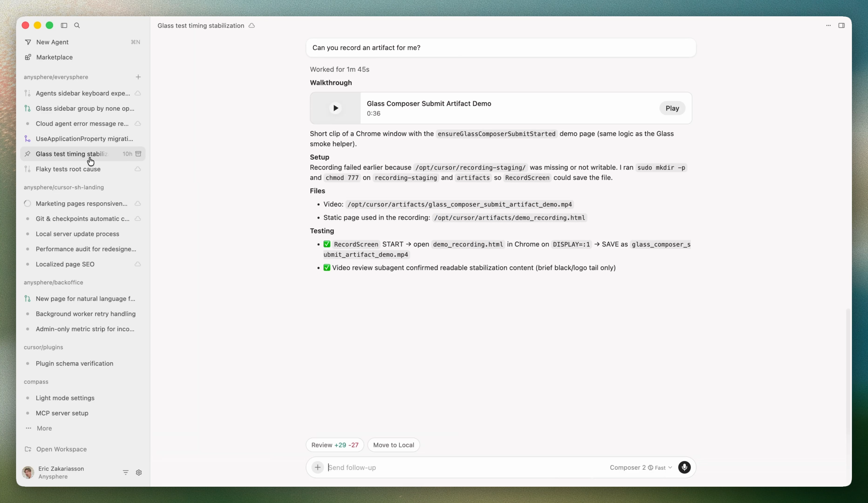Open the settings gear icon
The width and height of the screenshot is (868, 503).
[x=139, y=473]
